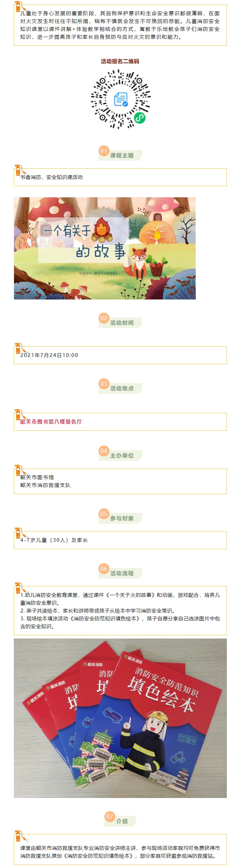Viewport: 241px width, 868px height.
Task: Click the orange 02 badge beside 活动时间
Action: (104, 318)
